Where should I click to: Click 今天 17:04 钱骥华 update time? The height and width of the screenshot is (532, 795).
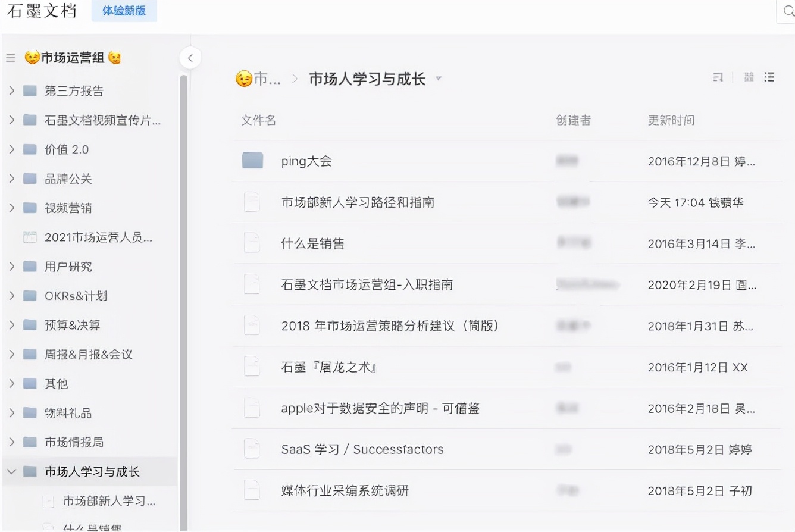(x=696, y=202)
